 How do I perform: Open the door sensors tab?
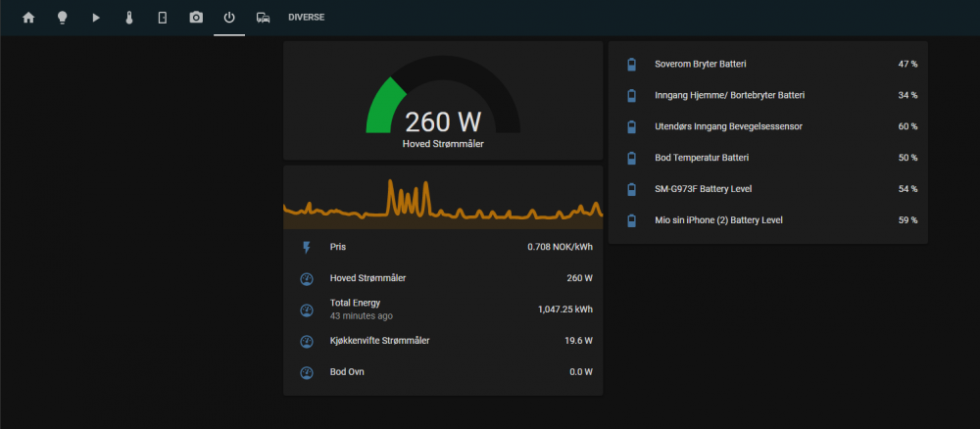(x=163, y=18)
